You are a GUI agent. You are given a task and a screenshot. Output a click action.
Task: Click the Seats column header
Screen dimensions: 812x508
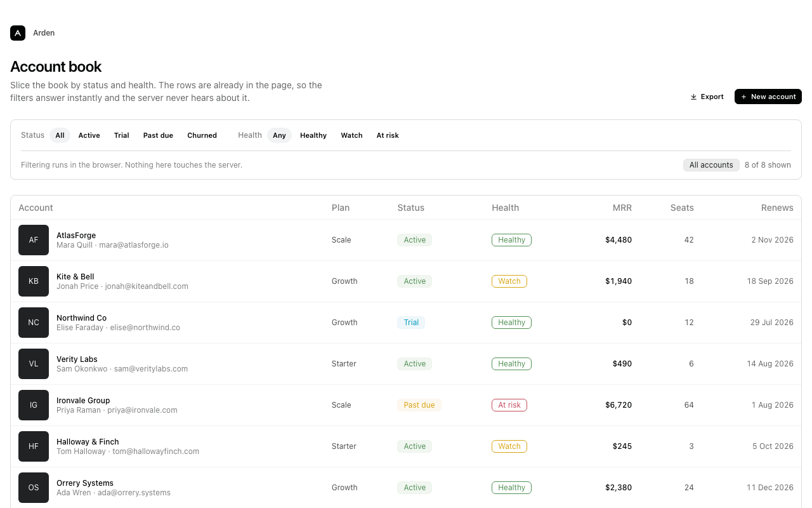[x=682, y=208]
